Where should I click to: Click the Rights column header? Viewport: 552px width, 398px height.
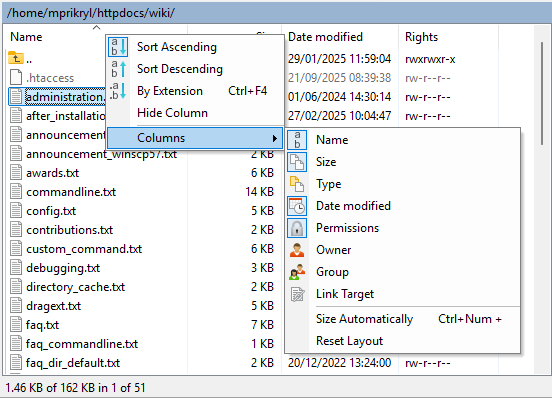[421, 37]
